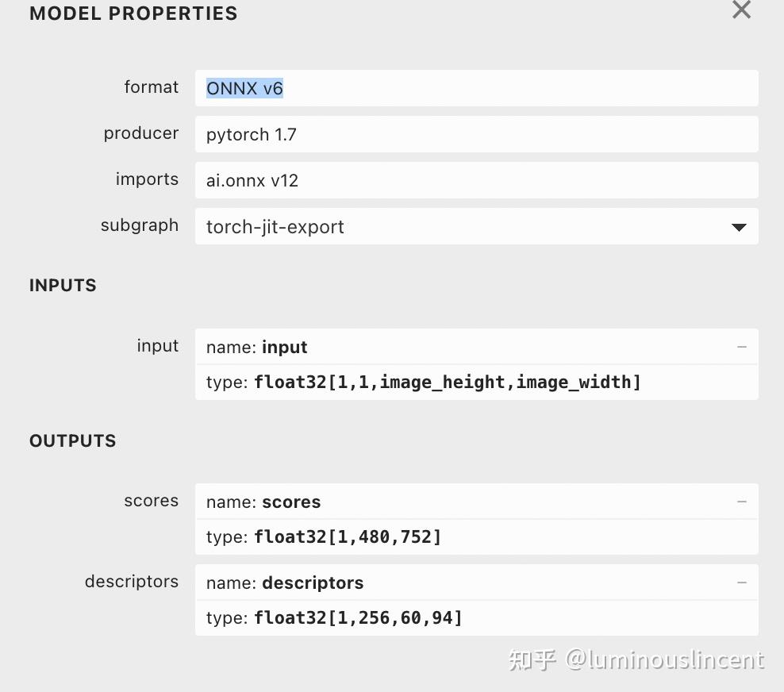Image resolution: width=784 pixels, height=692 pixels.
Task: Select the descriptors name row
Action: point(476,582)
